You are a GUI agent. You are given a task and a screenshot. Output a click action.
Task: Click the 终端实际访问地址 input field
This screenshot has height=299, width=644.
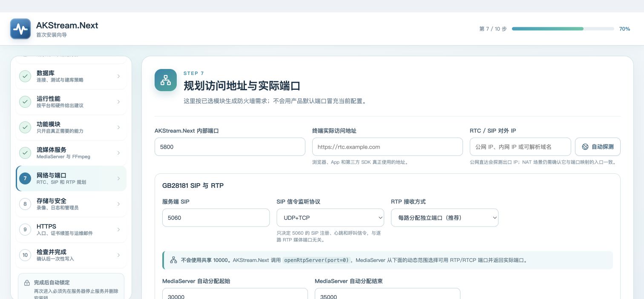tap(388, 147)
